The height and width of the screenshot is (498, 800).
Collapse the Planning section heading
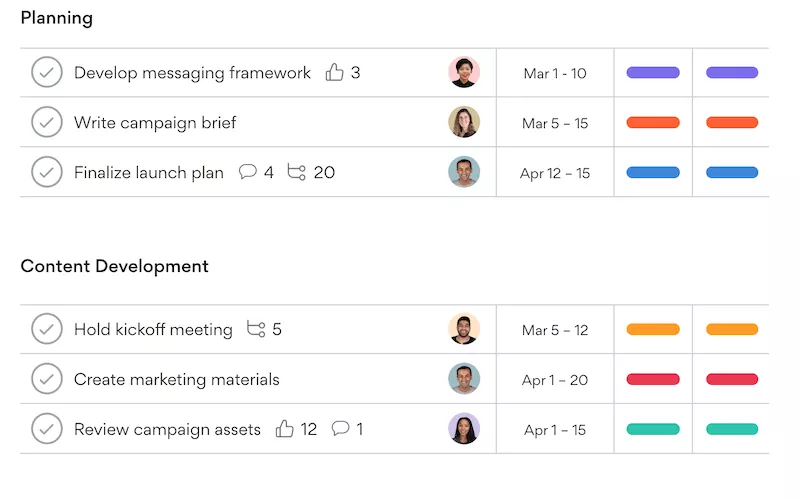(56, 18)
